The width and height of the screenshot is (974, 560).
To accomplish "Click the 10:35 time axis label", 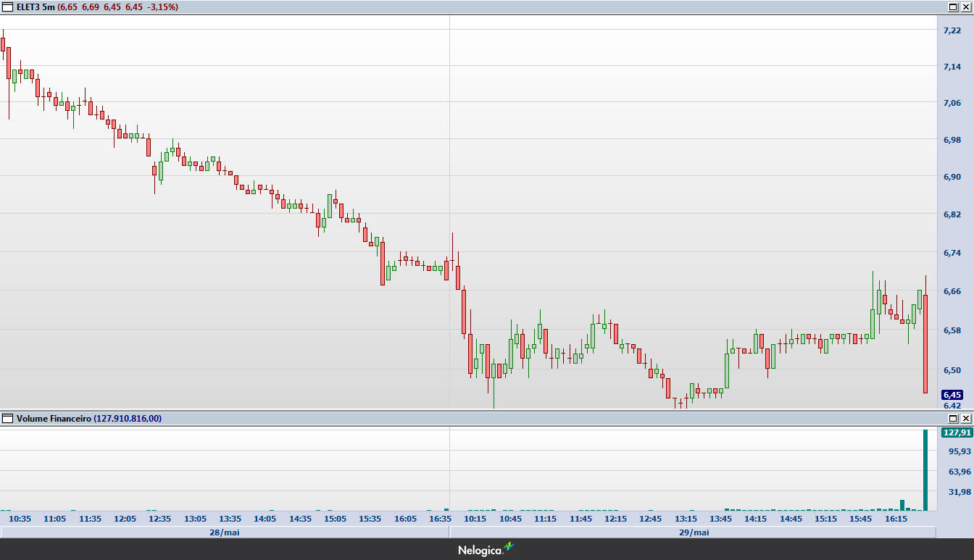I will [x=20, y=519].
